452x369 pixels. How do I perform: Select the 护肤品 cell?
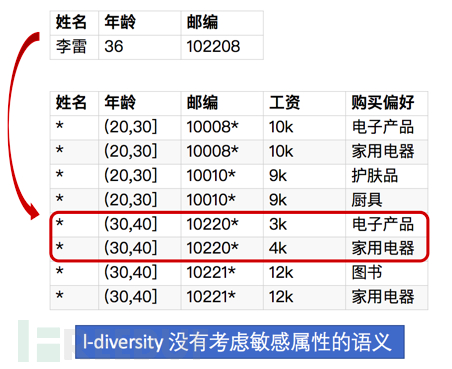(387, 176)
